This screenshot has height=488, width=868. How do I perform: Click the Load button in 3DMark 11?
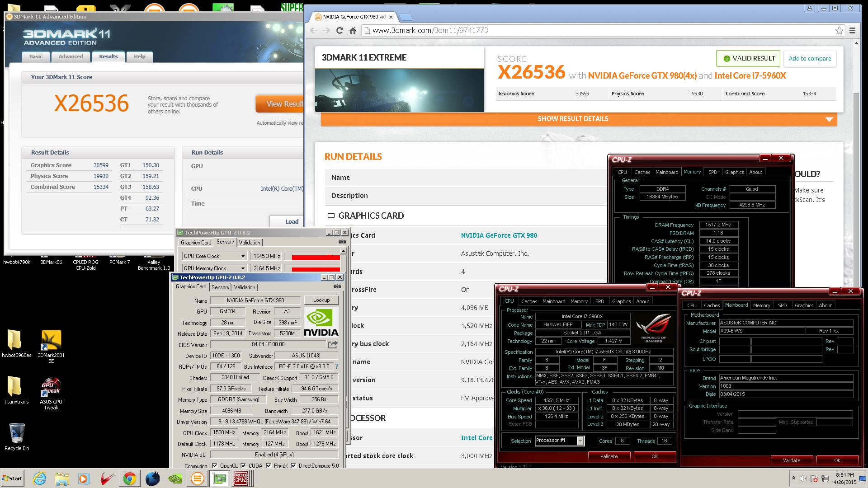(288, 221)
